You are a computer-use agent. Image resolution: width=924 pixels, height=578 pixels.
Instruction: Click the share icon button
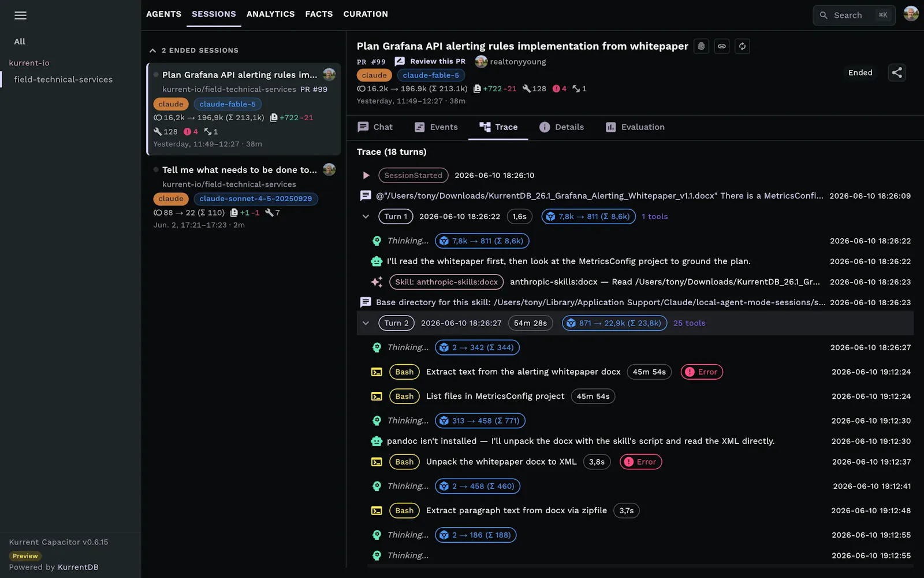[x=897, y=72]
